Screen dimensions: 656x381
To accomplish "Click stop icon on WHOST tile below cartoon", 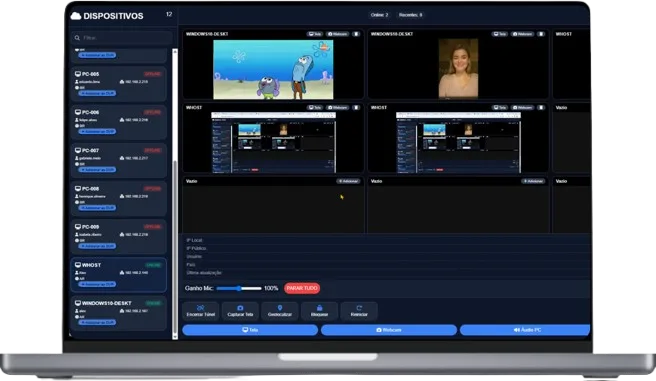I will pos(356,107).
